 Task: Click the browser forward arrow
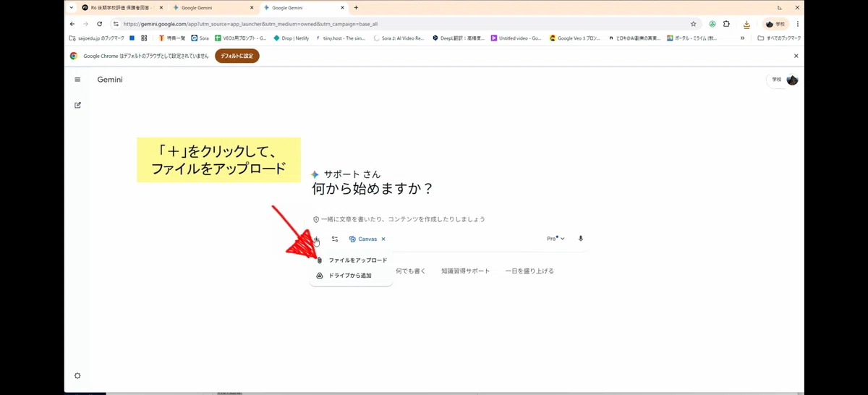click(85, 24)
